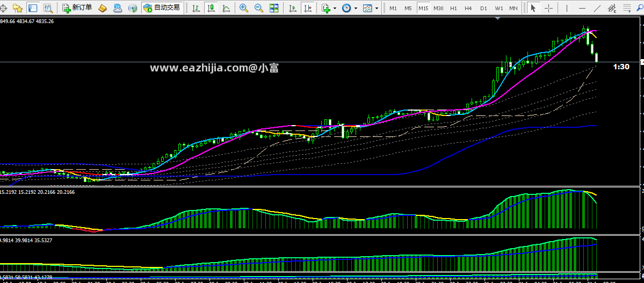Click the 新订单 new order button
644x283 pixels.
pyautogui.click(x=77, y=8)
